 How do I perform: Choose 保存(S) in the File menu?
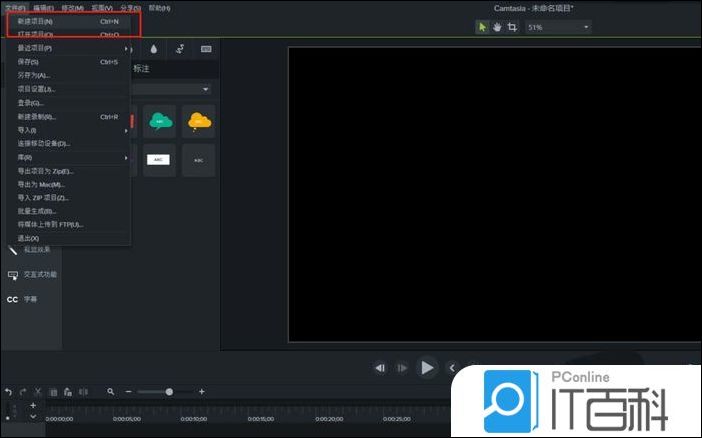[x=68, y=62]
